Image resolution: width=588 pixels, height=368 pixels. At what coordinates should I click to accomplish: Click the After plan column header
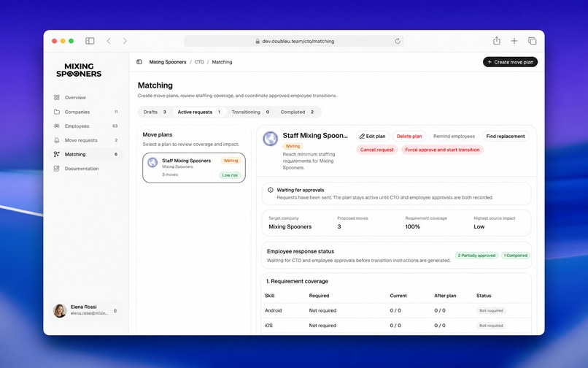pyautogui.click(x=445, y=296)
